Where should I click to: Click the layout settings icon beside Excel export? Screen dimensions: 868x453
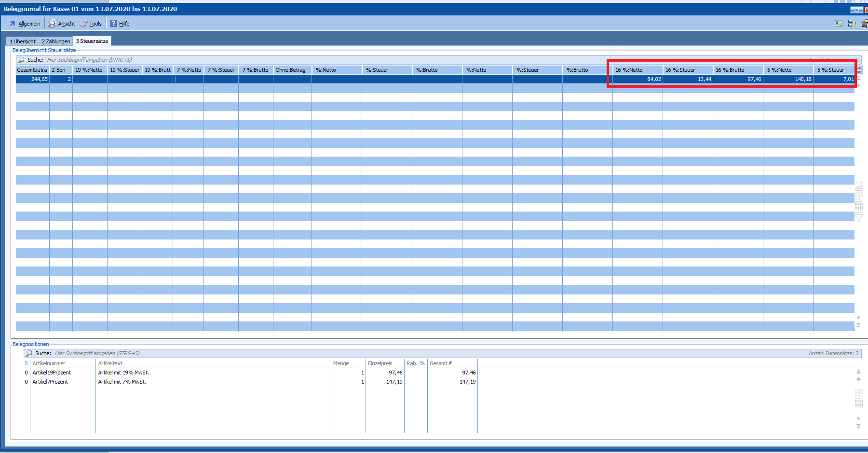(x=852, y=23)
